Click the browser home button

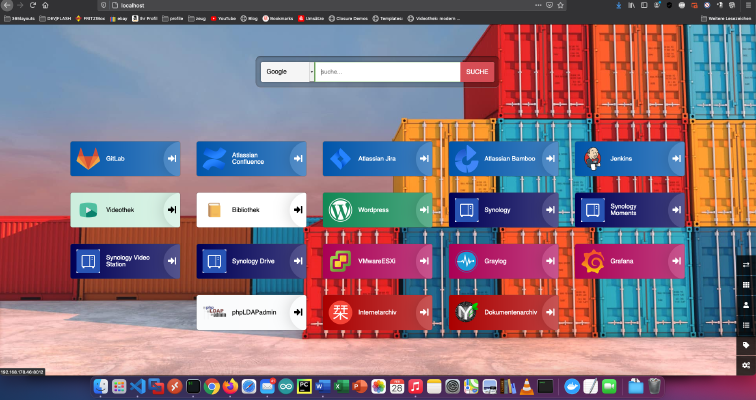click(x=45, y=5)
